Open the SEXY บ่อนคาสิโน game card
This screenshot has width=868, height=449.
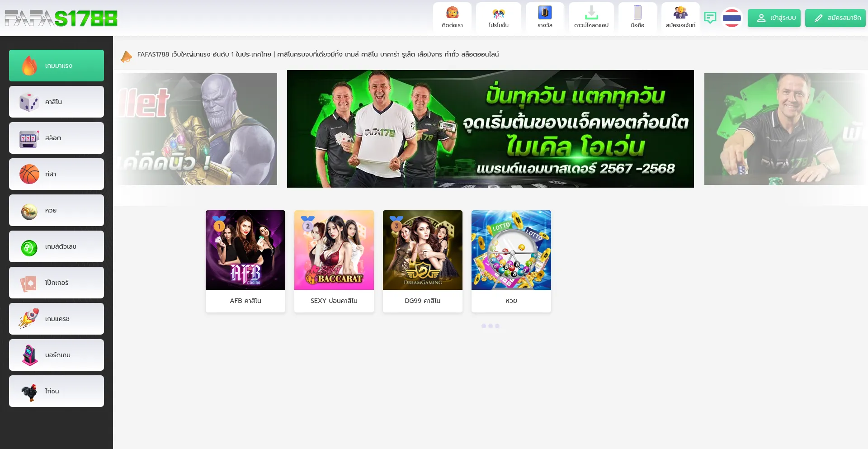[x=334, y=261]
